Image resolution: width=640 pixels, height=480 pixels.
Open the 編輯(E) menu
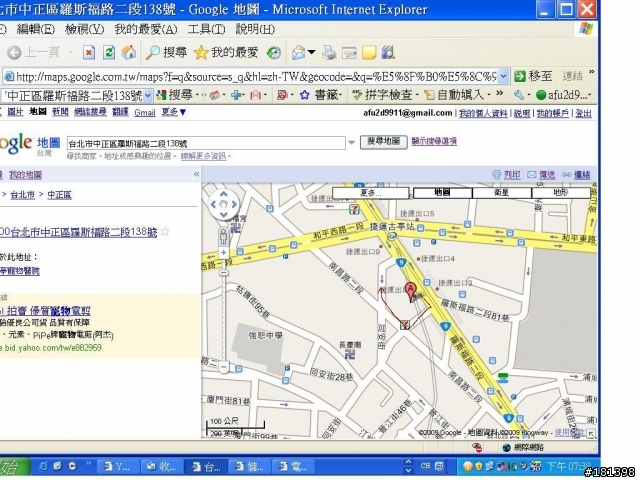pyautogui.click(x=36, y=29)
